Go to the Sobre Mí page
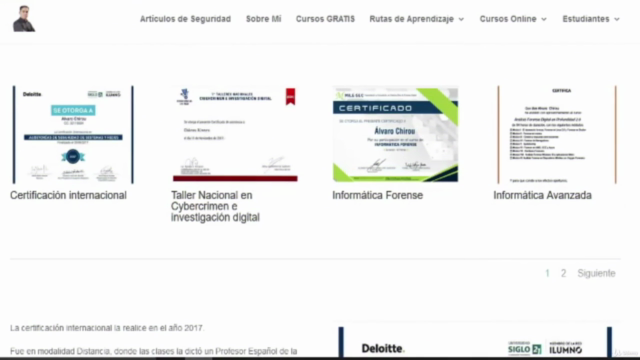Viewport: 640px width, 360px height. 263,19
